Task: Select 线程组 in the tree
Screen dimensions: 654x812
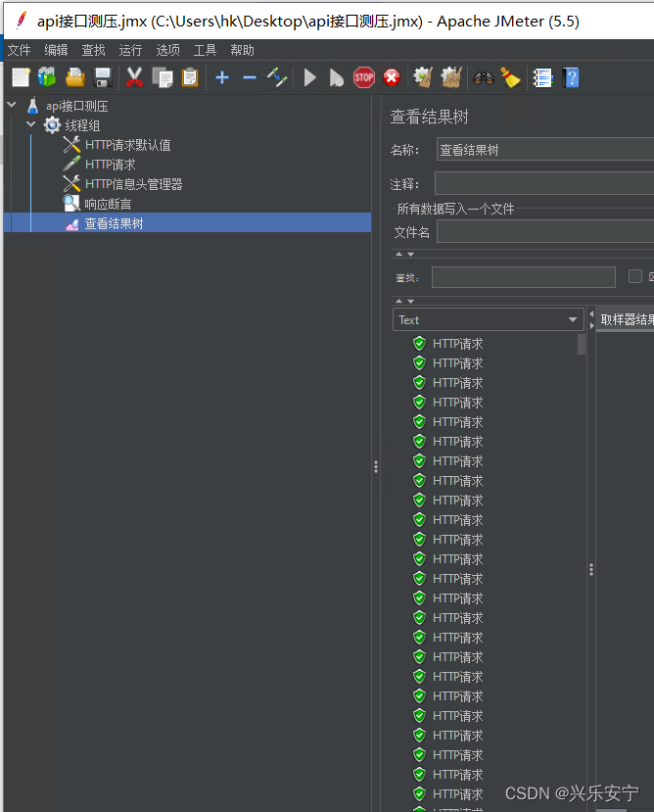Action: [x=82, y=125]
